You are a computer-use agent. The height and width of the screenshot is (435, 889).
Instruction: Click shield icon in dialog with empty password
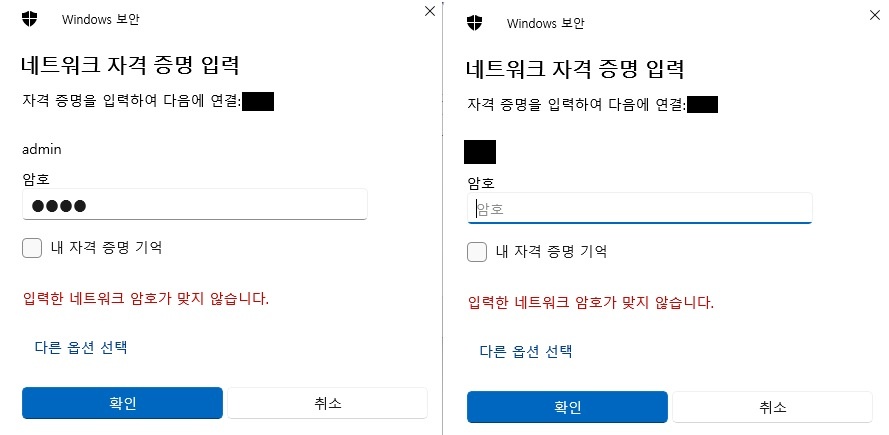(475, 23)
